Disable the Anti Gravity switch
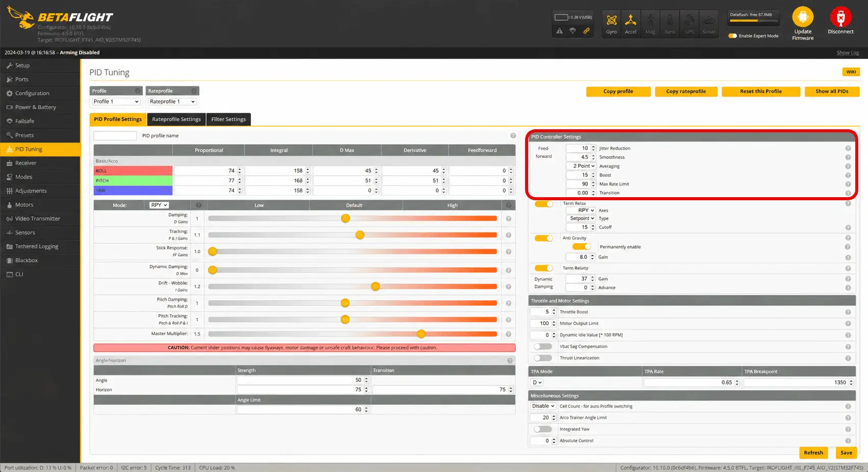868x472 pixels. [544, 238]
